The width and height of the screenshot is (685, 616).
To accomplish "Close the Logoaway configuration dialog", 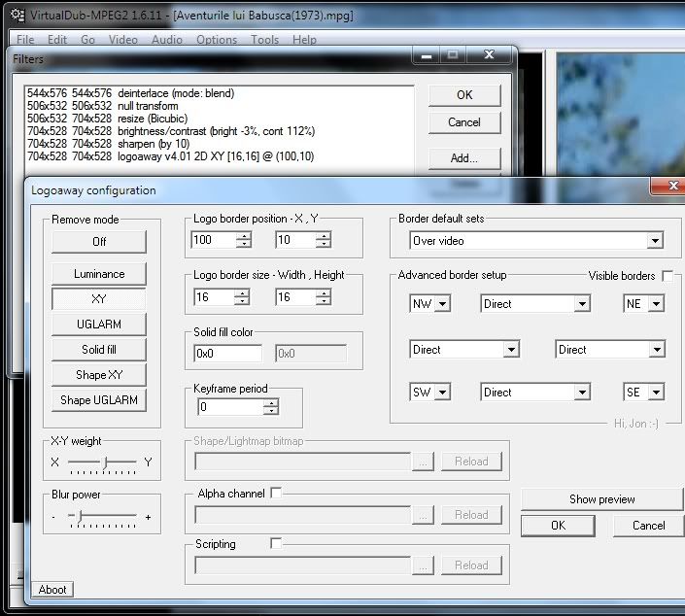I will point(670,185).
